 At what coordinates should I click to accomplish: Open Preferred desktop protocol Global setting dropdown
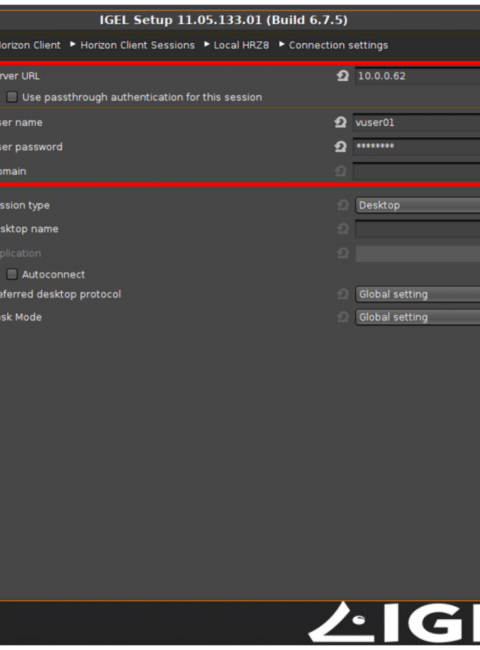pyautogui.click(x=417, y=294)
